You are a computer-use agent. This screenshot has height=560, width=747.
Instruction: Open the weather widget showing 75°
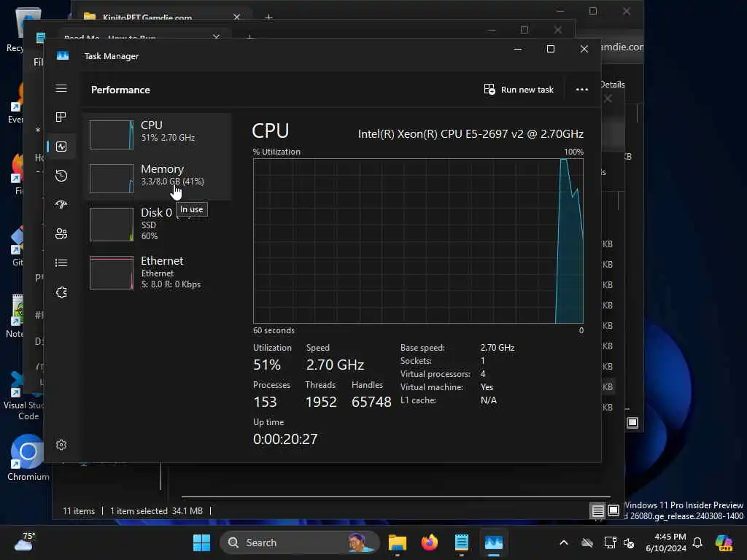(25, 542)
